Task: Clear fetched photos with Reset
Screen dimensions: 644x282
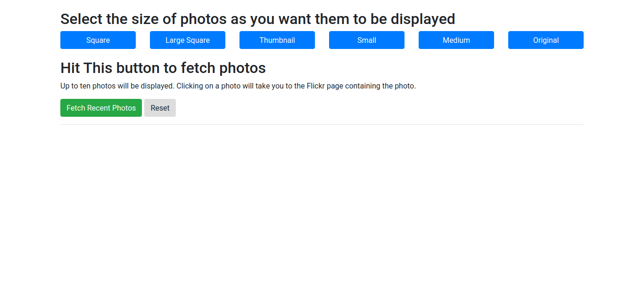Action: [160, 108]
